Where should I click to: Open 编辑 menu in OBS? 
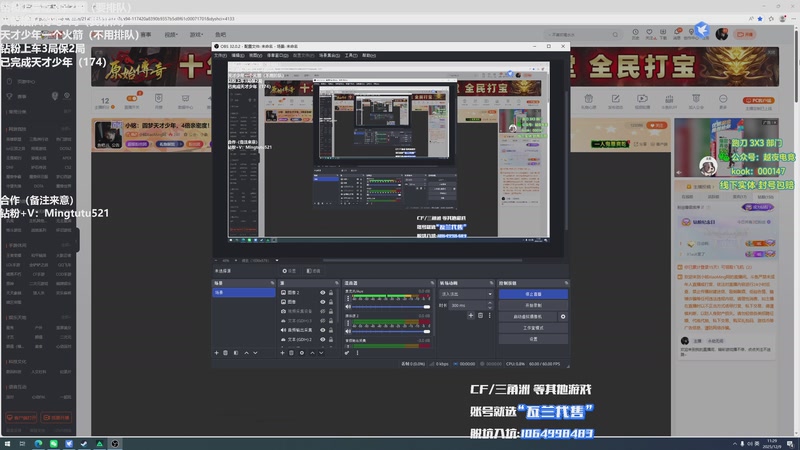click(238, 55)
